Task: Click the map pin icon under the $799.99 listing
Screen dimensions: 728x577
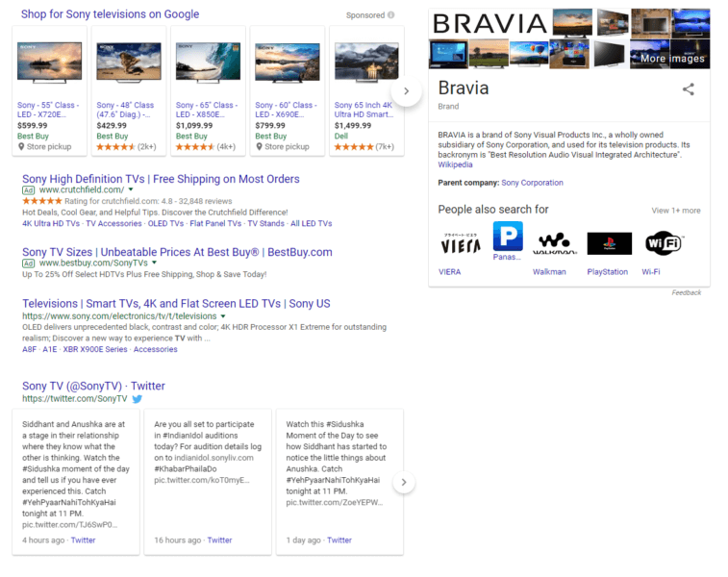Action: (259, 147)
